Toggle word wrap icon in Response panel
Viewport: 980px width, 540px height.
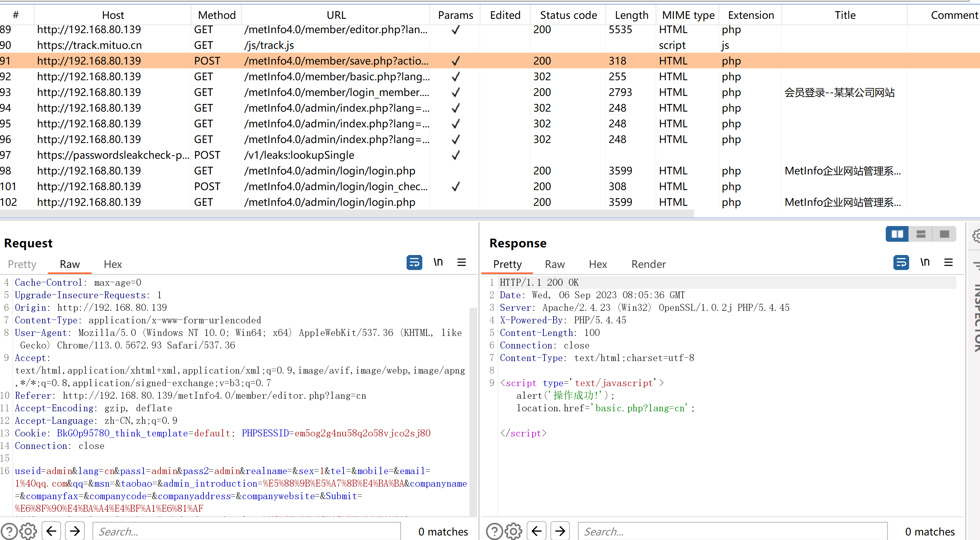[x=901, y=263]
